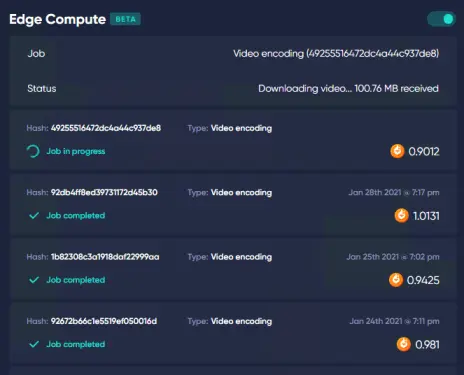Click the checkmark for the 1b82308c3a job
The height and width of the screenshot is (375, 464).
coord(34,280)
